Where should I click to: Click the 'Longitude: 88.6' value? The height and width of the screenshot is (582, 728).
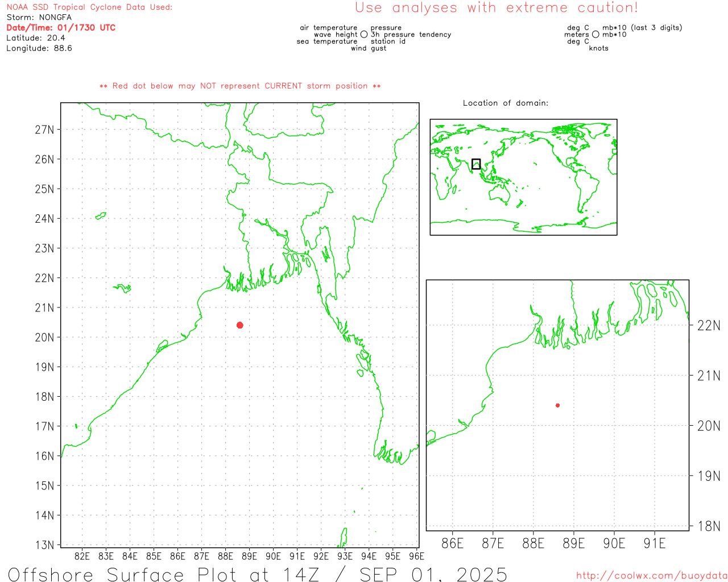pos(39,48)
